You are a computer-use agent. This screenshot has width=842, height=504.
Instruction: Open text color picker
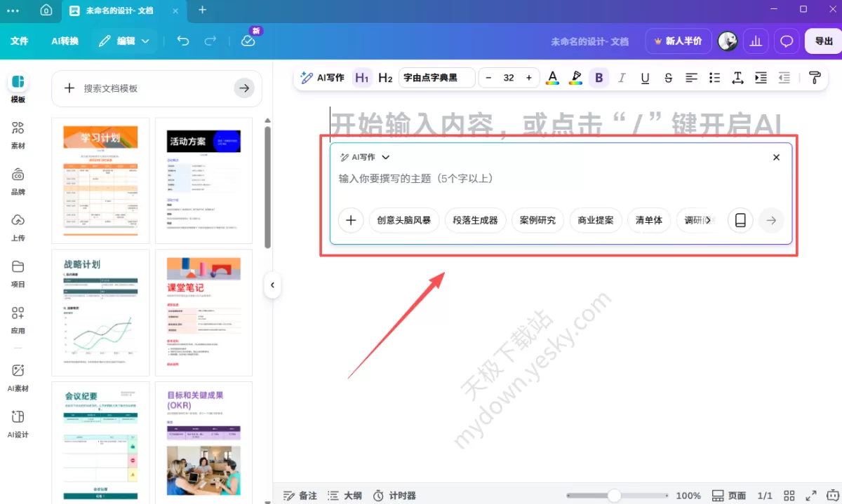tap(553, 78)
